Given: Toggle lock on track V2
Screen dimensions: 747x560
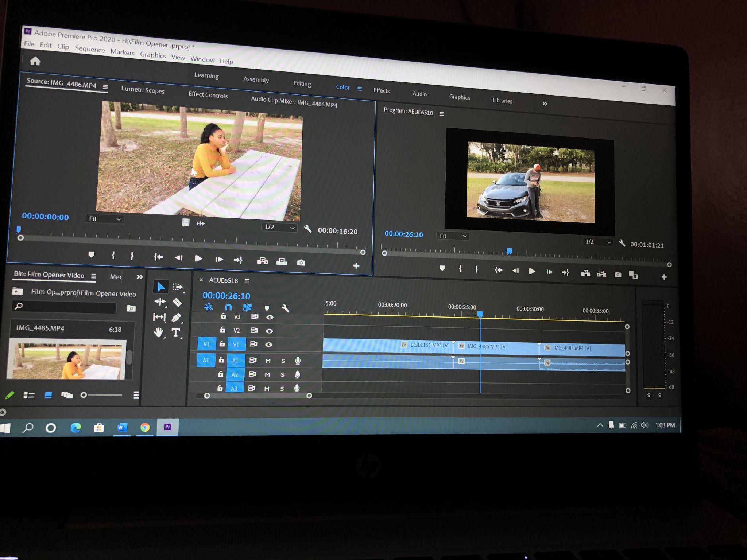Looking at the screenshot, I should pyautogui.click(x=222, y=330).
